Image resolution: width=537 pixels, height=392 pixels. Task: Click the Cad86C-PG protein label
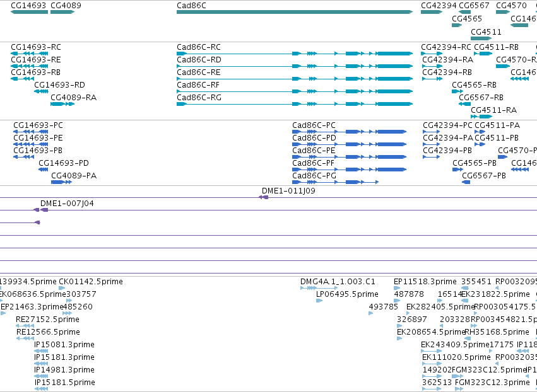314,176
